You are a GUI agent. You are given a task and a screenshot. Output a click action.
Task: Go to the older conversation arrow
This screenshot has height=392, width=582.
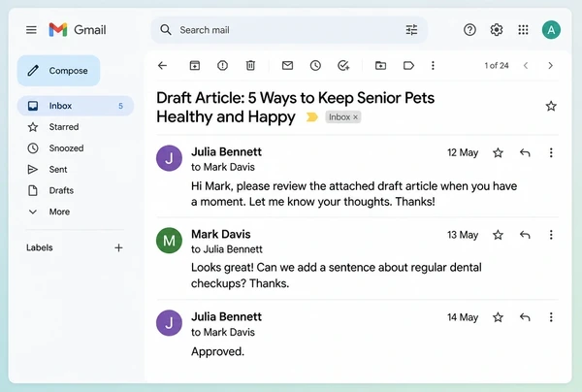pos(550,66)
